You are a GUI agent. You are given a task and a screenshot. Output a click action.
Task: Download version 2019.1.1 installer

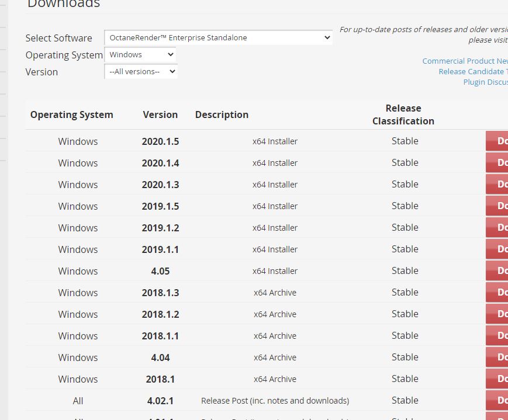(x=497, y=249)
